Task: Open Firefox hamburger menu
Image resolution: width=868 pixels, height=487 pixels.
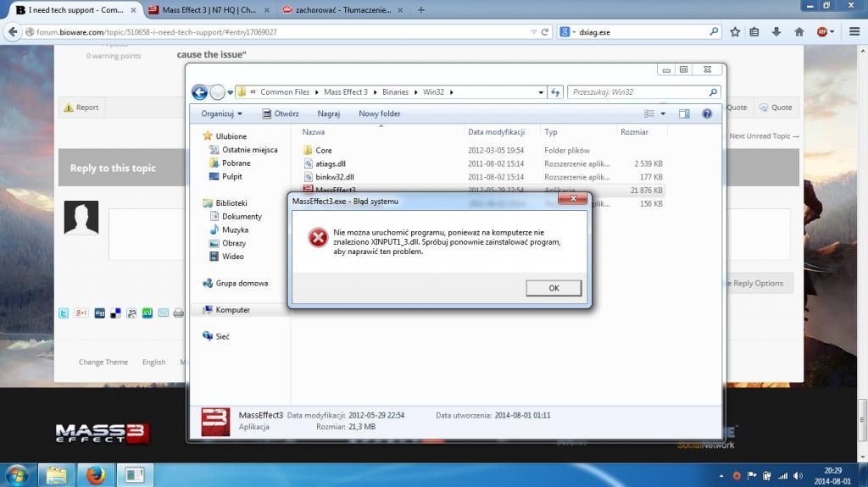Action: [x=854, y=32]
